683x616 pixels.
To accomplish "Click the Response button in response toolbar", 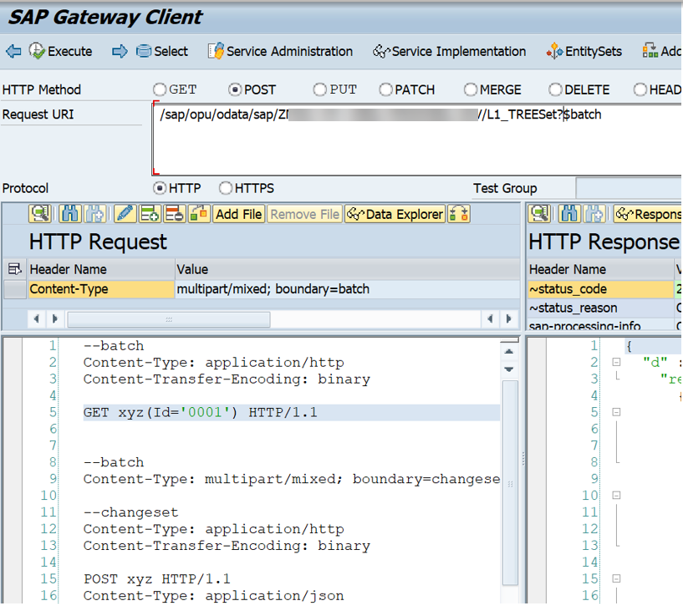I will 648,214.
